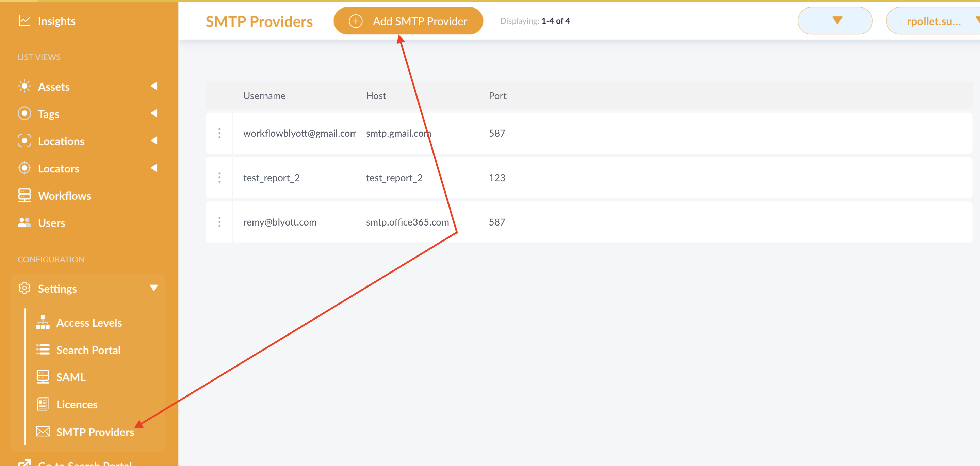Click the Tags circle icon
This screenshot has width=980, height=466.
coord(24,113)
